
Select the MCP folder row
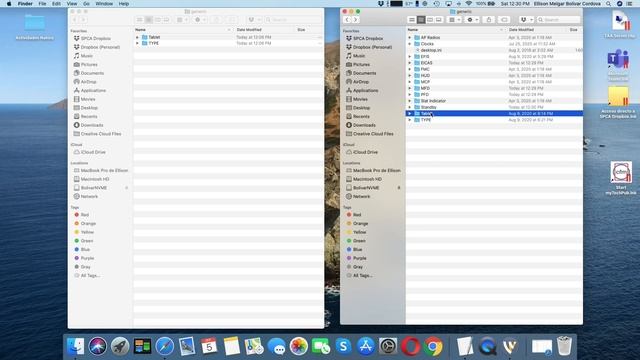tap(494, 82)
